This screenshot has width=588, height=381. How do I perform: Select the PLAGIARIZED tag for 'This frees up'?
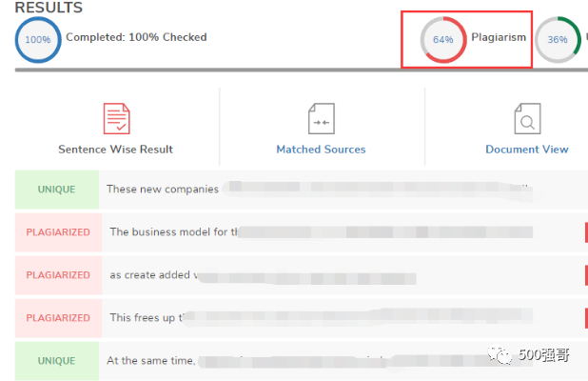tap(58, 317)
